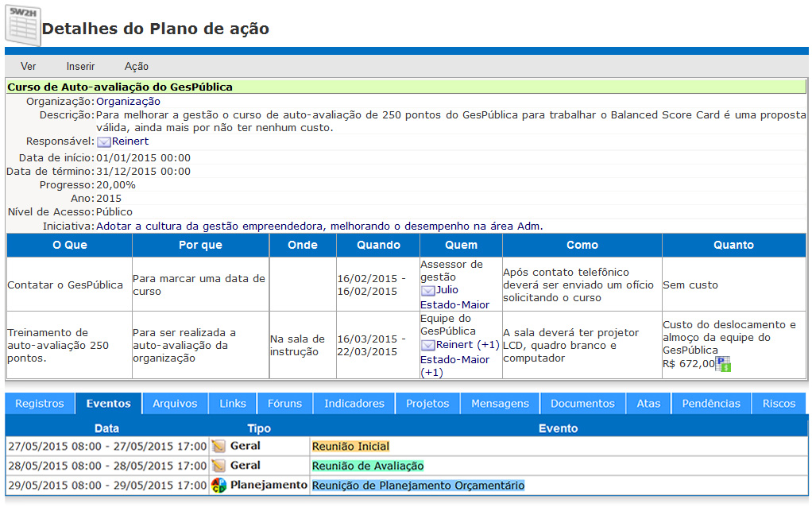Click the Tipo column header in events
This screenshot has width=812, height=515.
click(259, 429)
